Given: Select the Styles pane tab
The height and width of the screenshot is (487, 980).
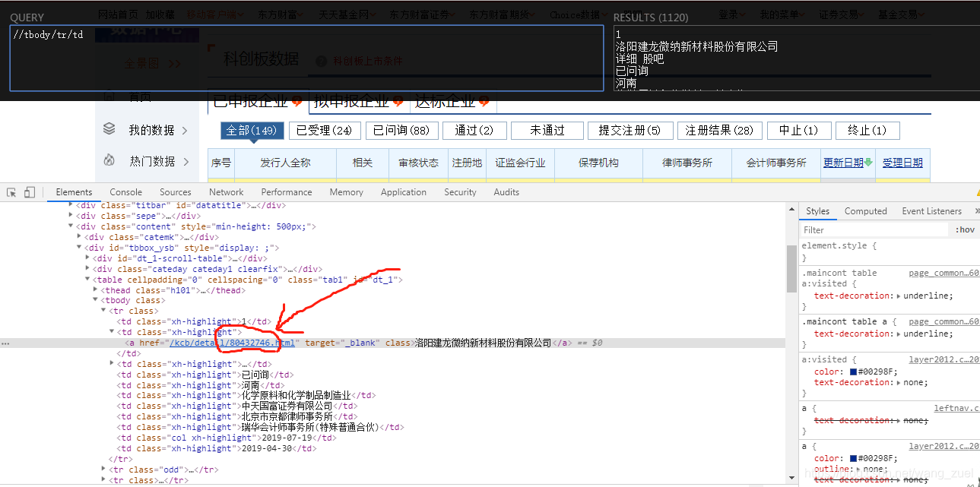Looking at the screenshot, I should coord(818,211).
